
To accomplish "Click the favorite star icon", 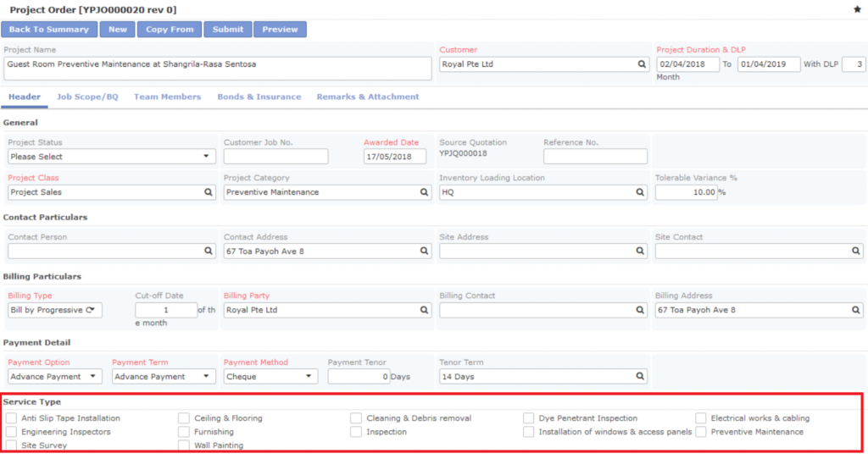I will coord(856,9).
